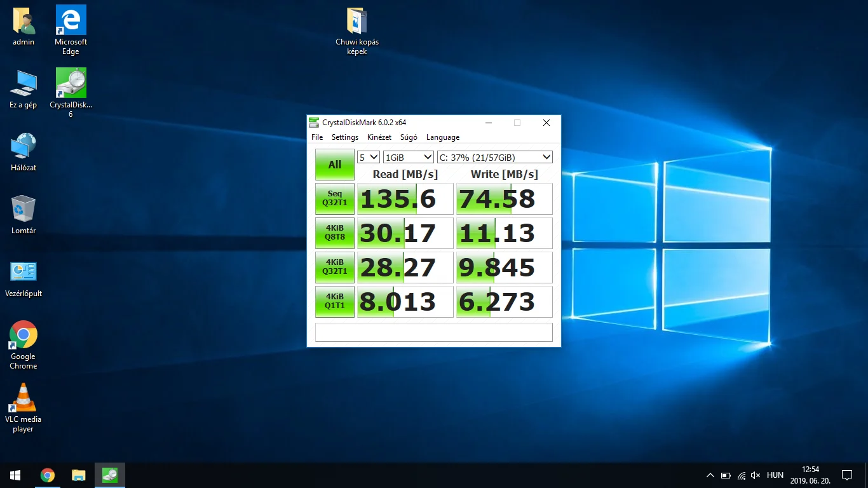Open the VLC media player shortcut
The height and width of the screenshot is (488, 868).
click(x=24, y=398)
